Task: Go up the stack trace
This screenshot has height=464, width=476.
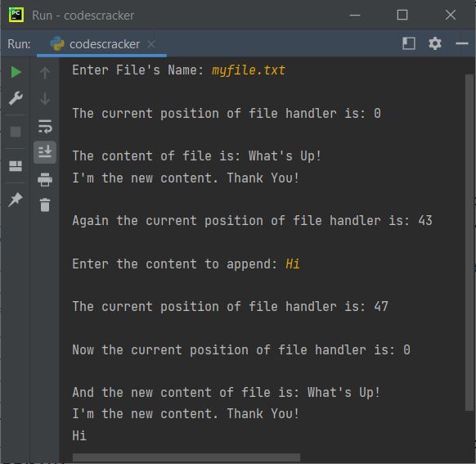Action: (45, 73)
